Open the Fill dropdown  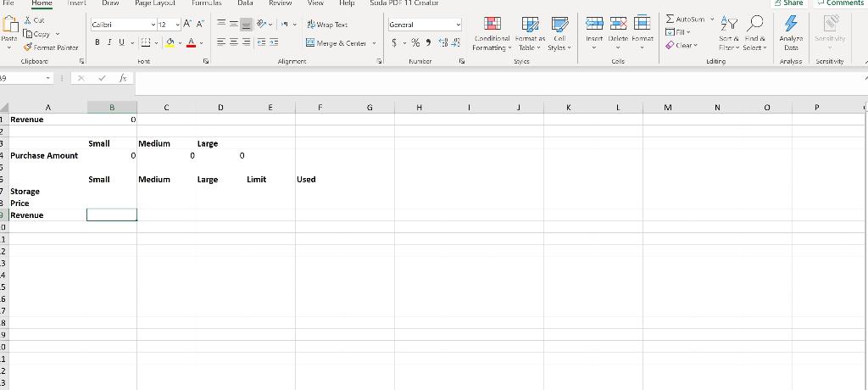(678, 32)
